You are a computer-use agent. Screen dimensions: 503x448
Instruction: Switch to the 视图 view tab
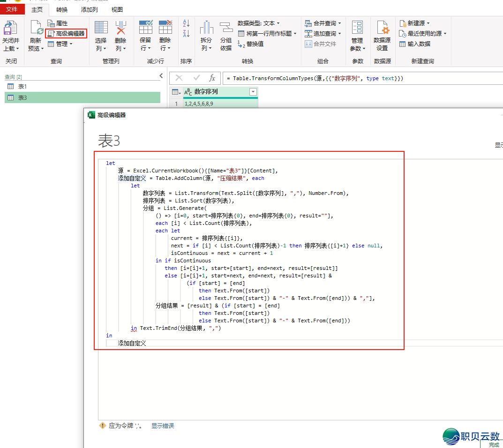[x=117, y=10]
